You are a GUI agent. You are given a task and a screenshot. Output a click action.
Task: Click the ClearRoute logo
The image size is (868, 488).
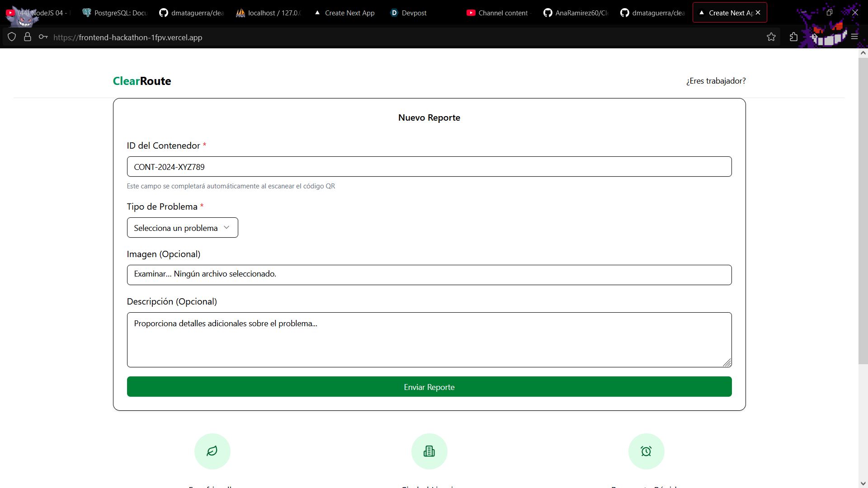(x=142, y=81)
